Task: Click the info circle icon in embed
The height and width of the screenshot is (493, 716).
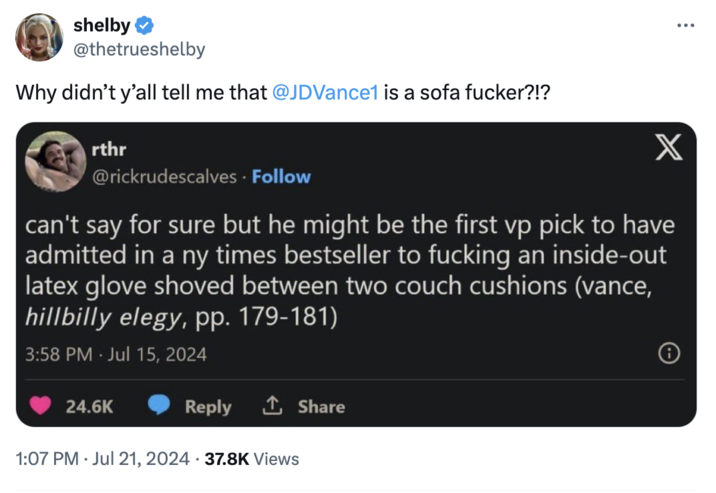Action: click(670, 353)
